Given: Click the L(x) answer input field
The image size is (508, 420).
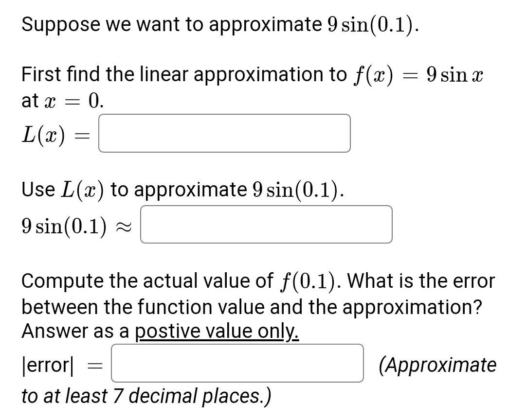Looking at the screenshot, I should [224, 133].
